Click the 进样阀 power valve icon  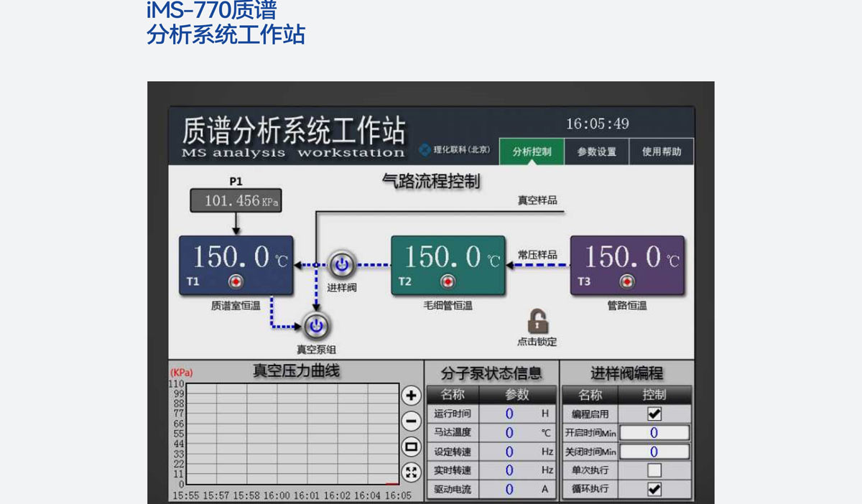click(341, 265)
